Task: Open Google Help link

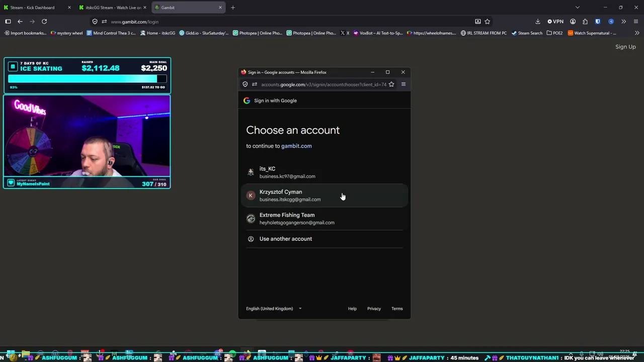Action: pyautogui.click(x=352, y=309)
